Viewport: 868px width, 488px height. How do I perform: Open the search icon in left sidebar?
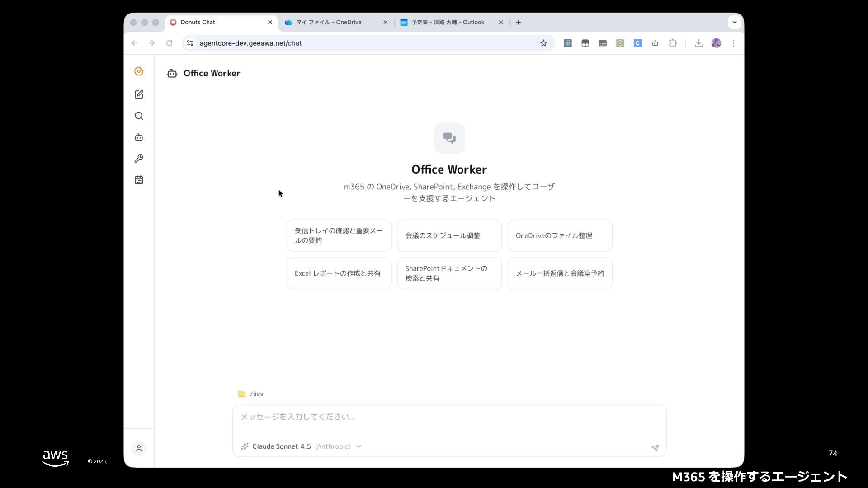tap(139, 116)
